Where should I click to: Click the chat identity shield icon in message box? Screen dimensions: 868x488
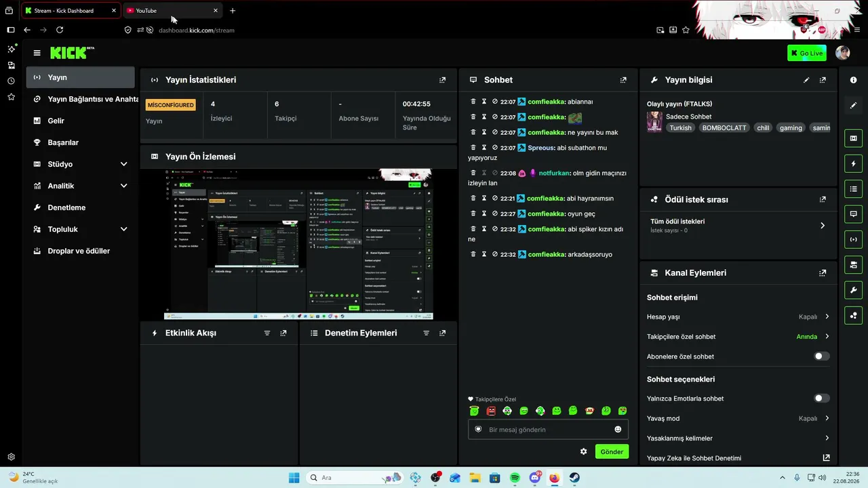pos(478,430)
